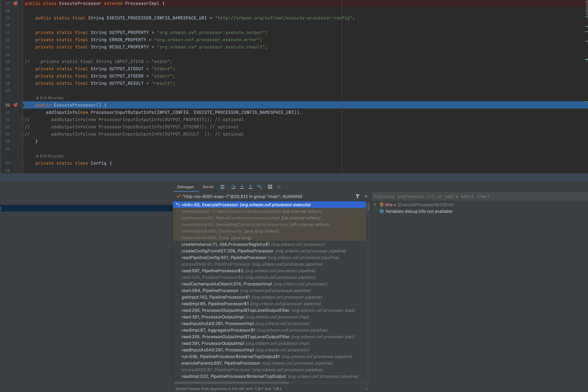Collapse the Config class fold marker
Image resolution: width=588 pixels, height=392 pixels.
point(23,163)
